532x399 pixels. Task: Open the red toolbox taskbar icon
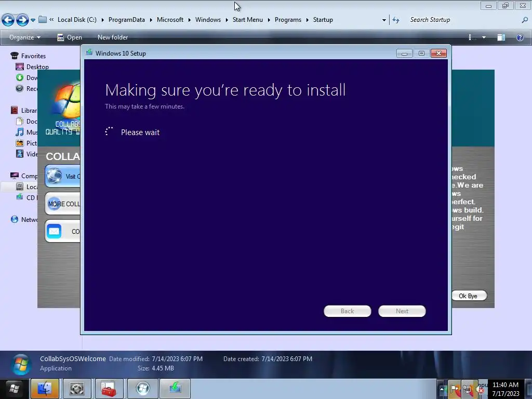(109, 389)
